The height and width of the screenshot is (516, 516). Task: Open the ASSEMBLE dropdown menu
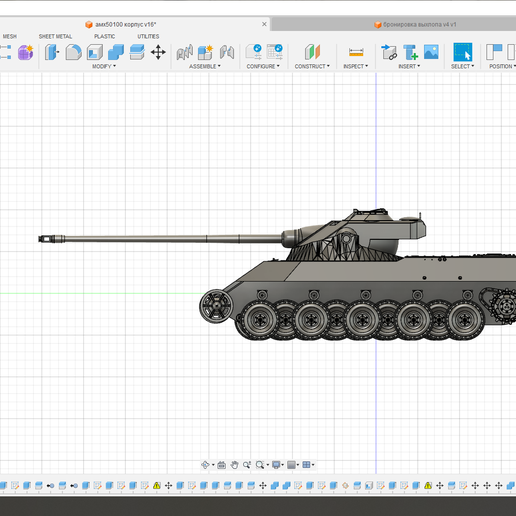[x=205, y=66]
